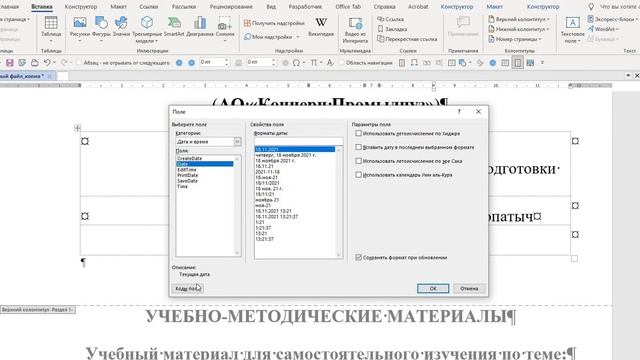The image size is (640, 360).
Task: Switch to Рецензирование ribbon tab
Action: coord(231,7)
